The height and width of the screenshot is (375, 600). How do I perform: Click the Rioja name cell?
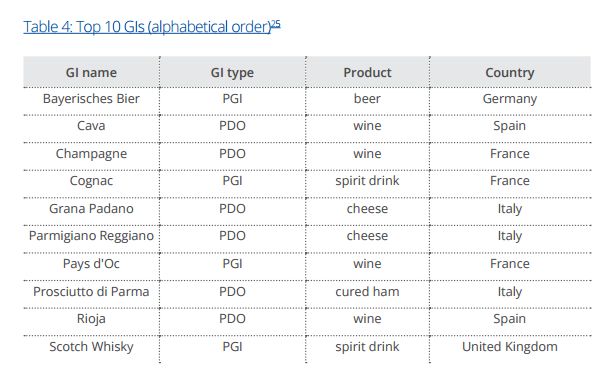91,319
